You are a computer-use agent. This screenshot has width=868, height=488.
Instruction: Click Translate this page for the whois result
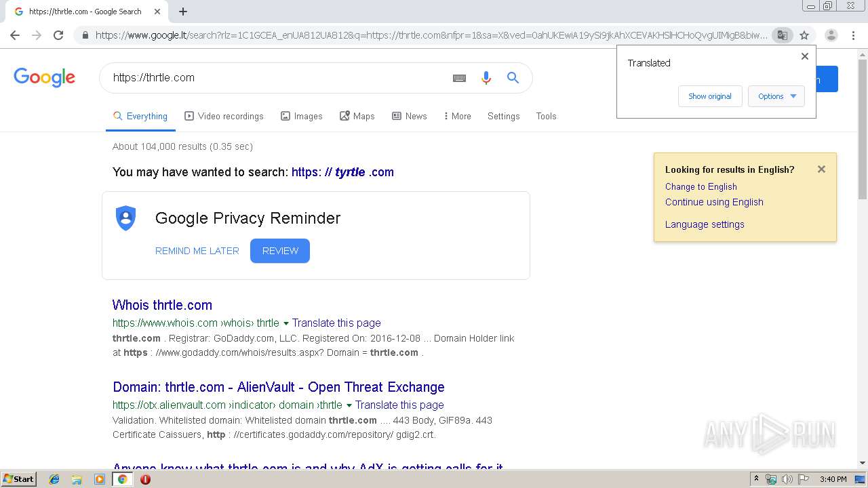point(336,323)
